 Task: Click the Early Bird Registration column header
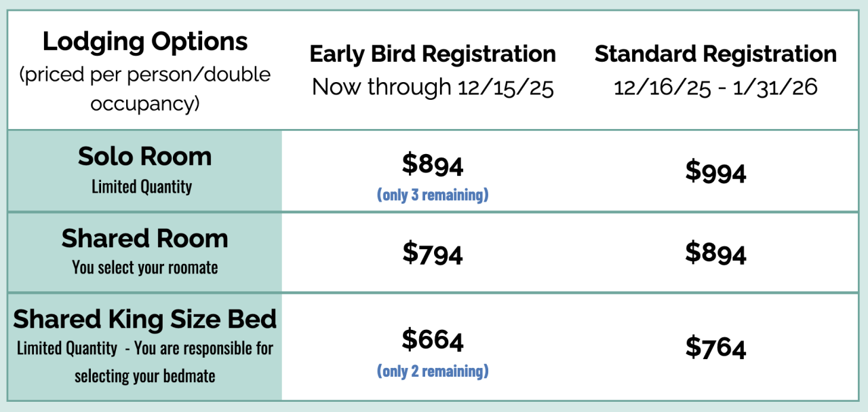pyautogui.click(x=433, y=54)
